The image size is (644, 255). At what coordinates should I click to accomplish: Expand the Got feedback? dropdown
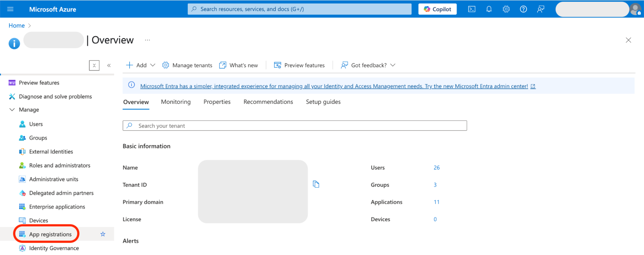[x=368, y=65]
